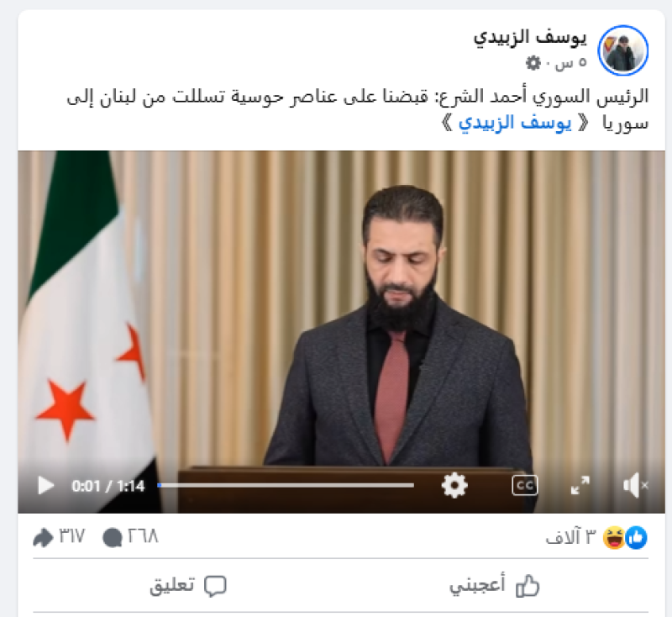672x617 pixels.
Task: Unmute the video sound
Action: tap(636, 485)
